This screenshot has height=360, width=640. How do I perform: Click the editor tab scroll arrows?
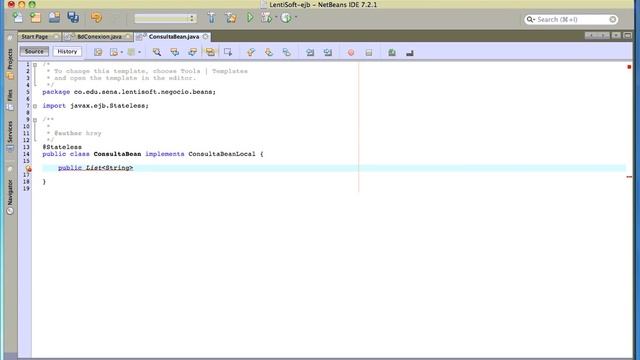pyautogui.click(x=597, y=36)
